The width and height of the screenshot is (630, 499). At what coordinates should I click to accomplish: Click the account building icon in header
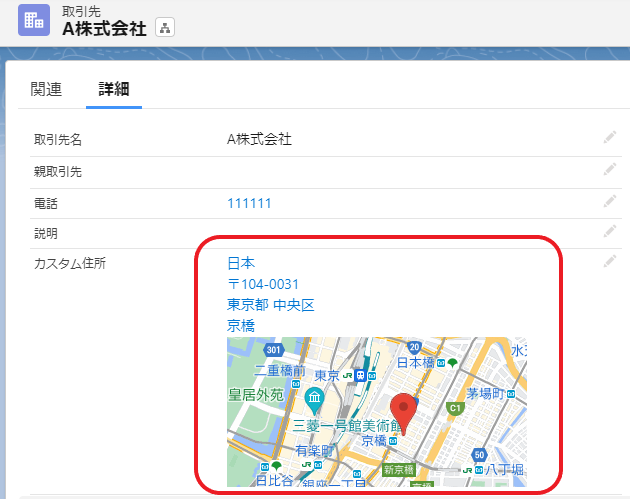33,20
